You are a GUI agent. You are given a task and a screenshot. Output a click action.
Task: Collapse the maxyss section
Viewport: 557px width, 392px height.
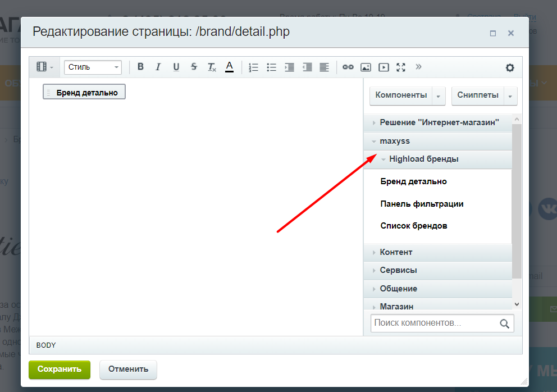pos(437,141)
